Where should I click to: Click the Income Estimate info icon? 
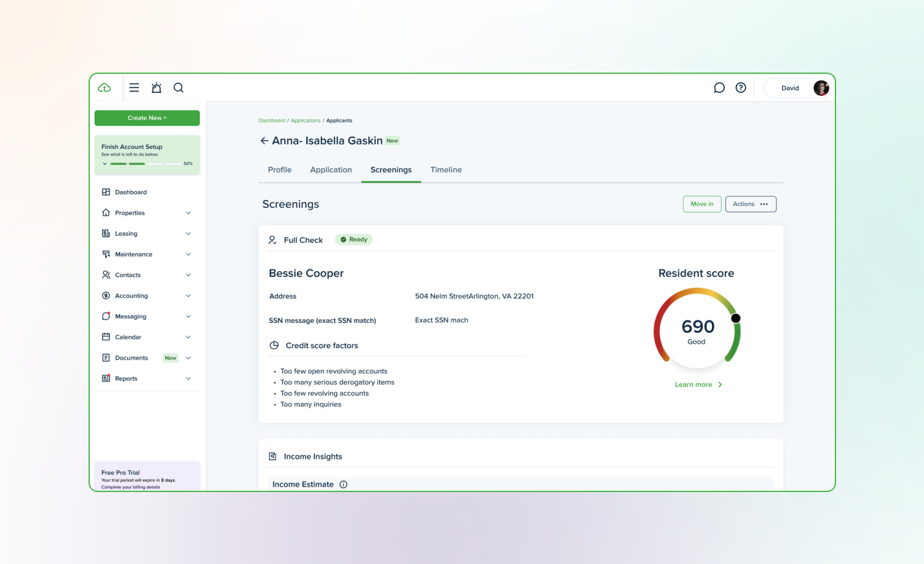pyautogui.click(x=344, y=485)
